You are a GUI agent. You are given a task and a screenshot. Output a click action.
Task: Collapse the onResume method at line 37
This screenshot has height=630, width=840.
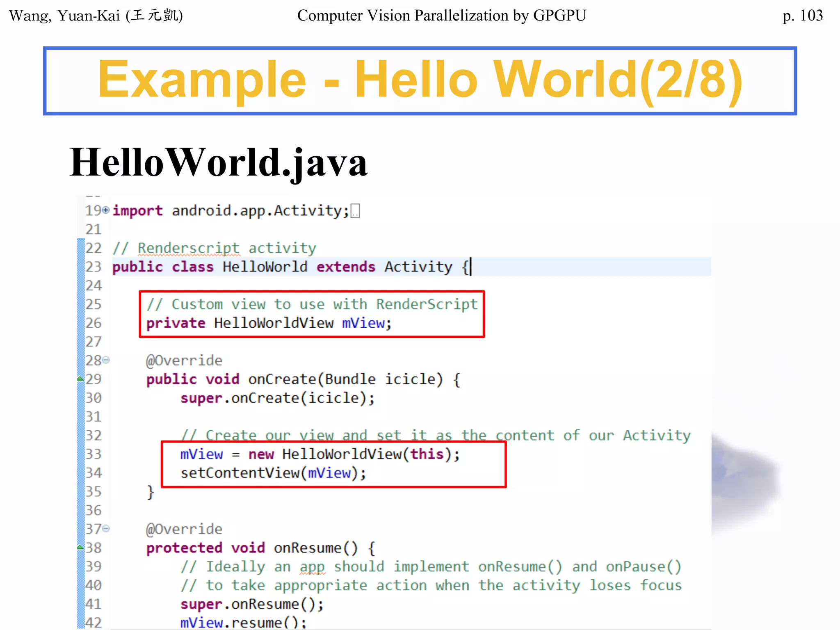click(106, 528)
